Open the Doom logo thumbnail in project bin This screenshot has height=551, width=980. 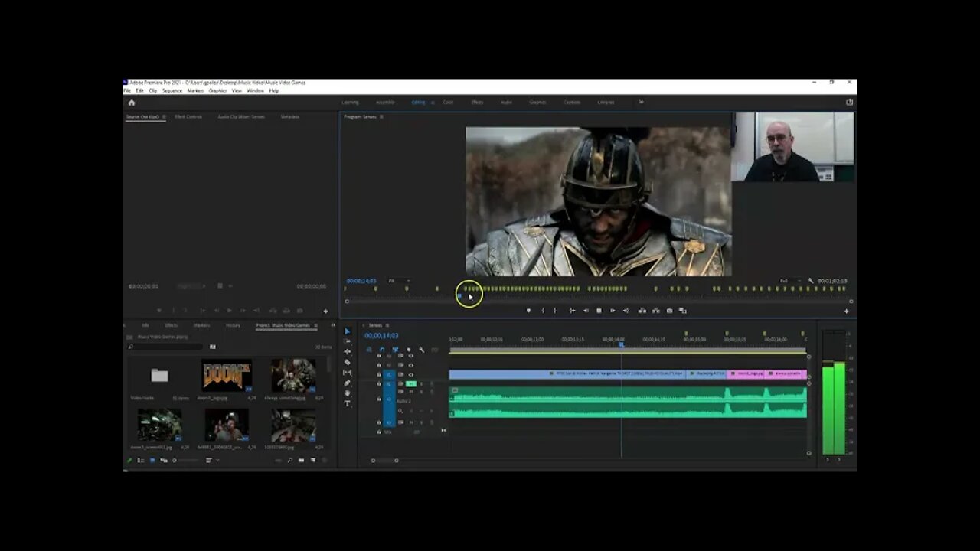tap(227, 375)
